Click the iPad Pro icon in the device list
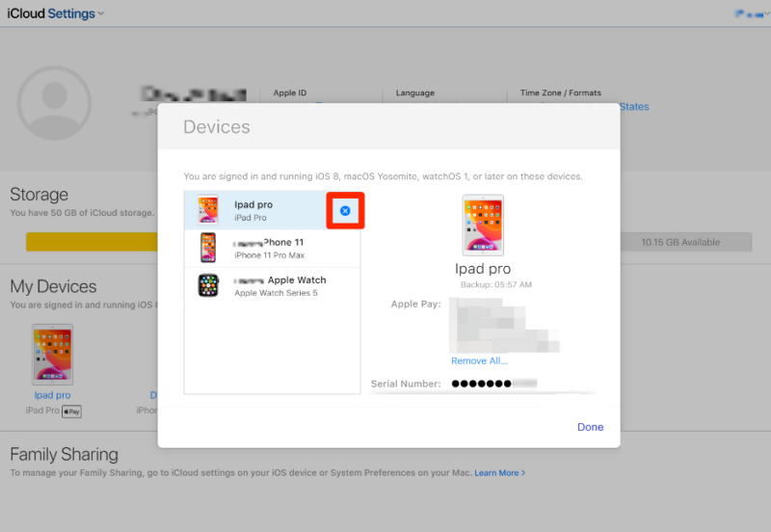 coord(208,210)
